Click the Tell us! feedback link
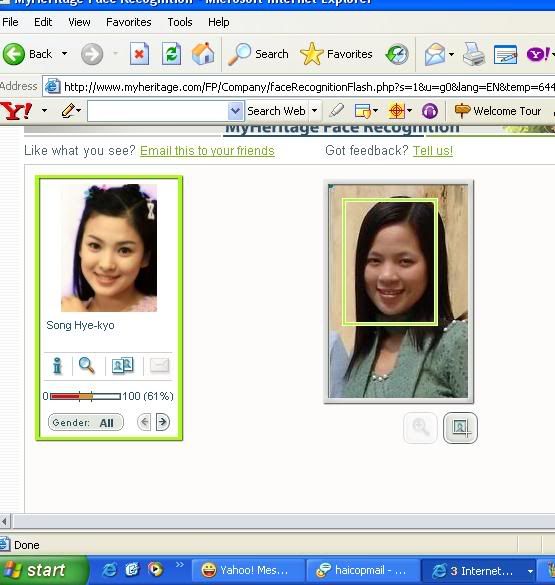The image size is (555, 585). click(433, 151)
